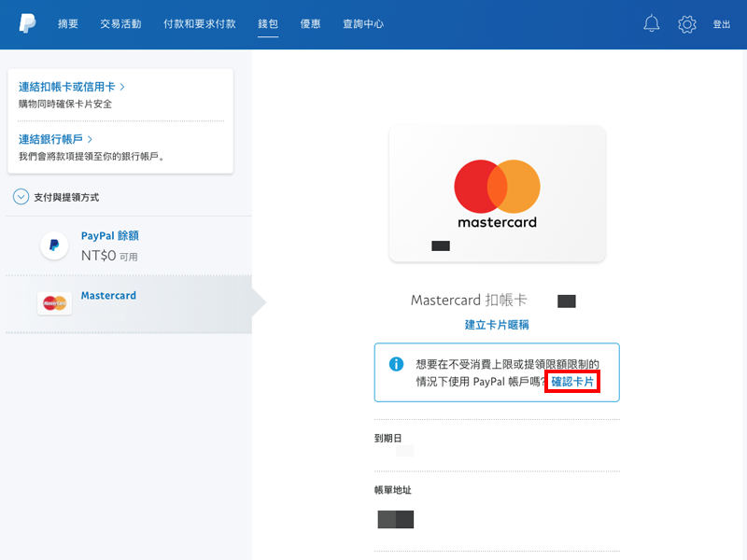Click 登出 to log out
This screenshot has height=560, width=747.
[721, 24]
